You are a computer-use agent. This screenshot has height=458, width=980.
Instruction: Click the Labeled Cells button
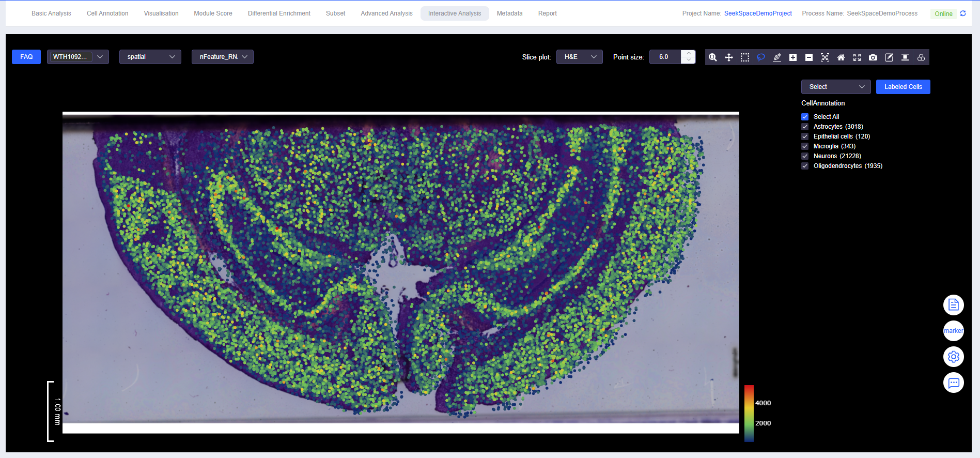(x=903, y=87)
